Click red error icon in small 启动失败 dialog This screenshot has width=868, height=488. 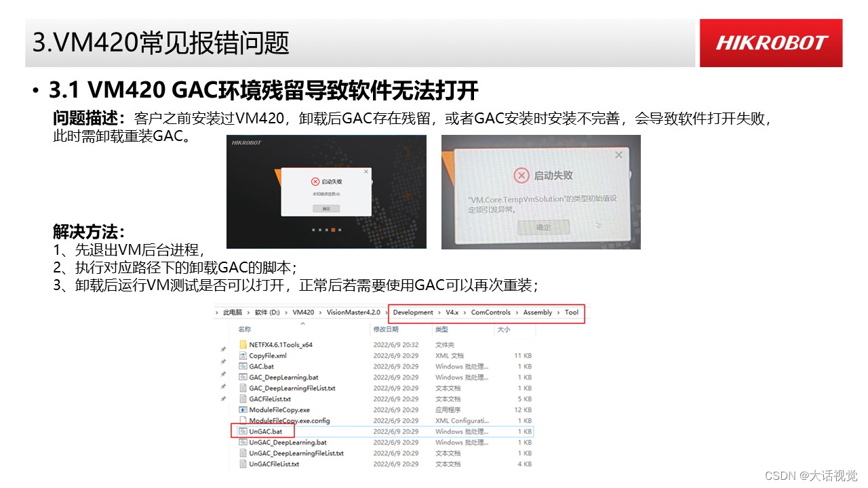click(315, 182)
